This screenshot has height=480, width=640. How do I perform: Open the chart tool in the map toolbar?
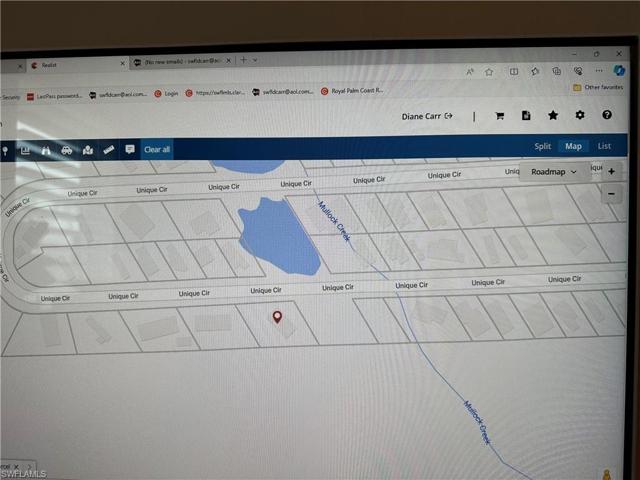(x=25, y=151)
